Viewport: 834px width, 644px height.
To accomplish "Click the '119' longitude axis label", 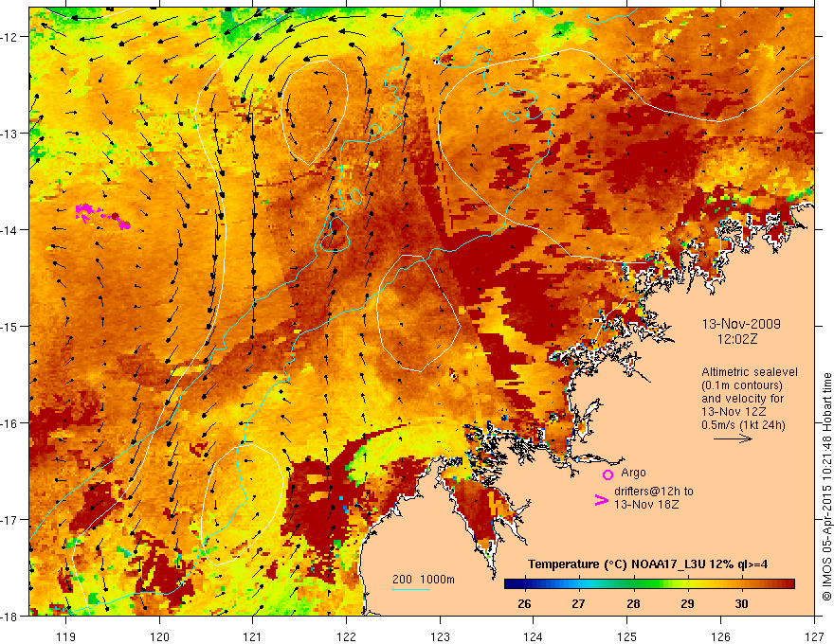I will tap(66, 636).
